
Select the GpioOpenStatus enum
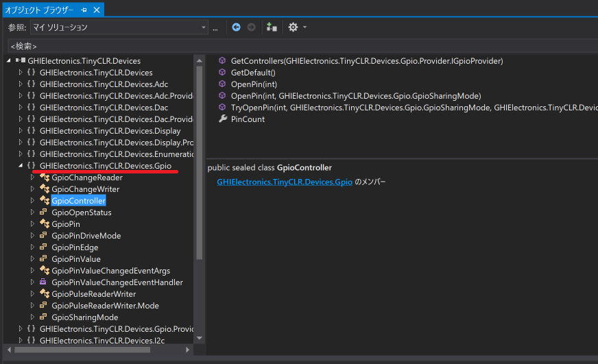pos(82,213)
